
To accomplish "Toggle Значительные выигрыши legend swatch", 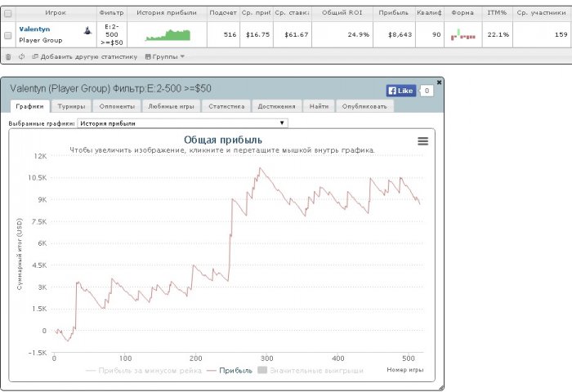I will pyautogui.click(x=263, y=370).
